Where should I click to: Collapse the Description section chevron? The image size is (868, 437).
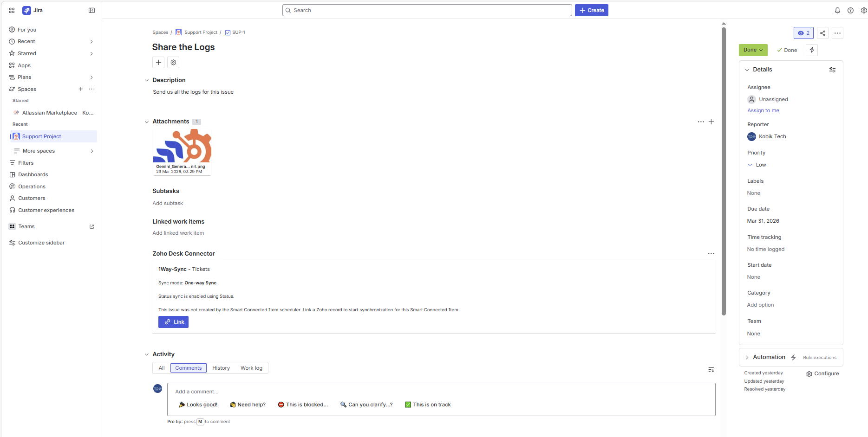point(146,80)
